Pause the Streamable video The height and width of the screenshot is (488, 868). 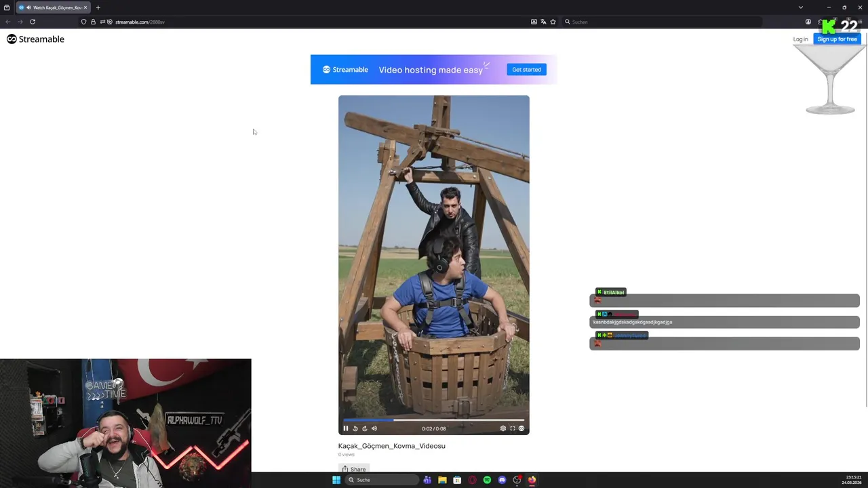(346, 428)
